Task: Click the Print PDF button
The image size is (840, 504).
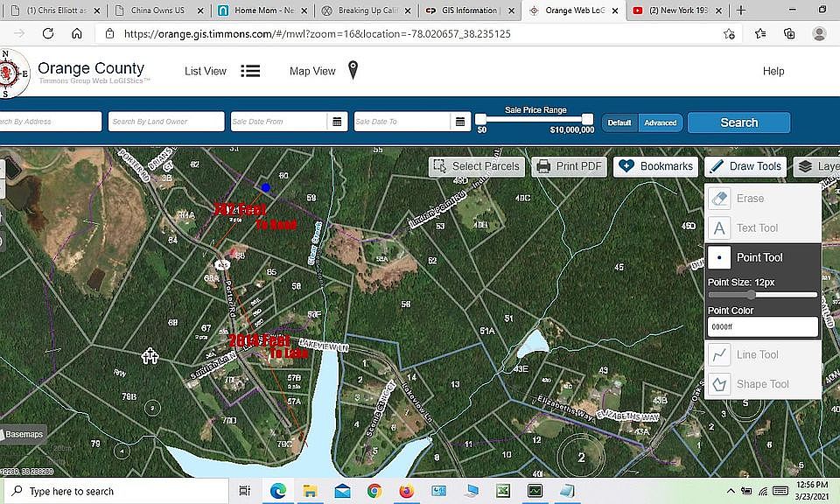Action: click(569, 166)
